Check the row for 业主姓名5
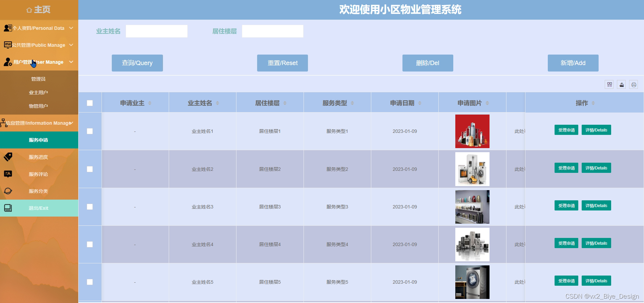The image size is (644, 303). [x=90, y=282]
